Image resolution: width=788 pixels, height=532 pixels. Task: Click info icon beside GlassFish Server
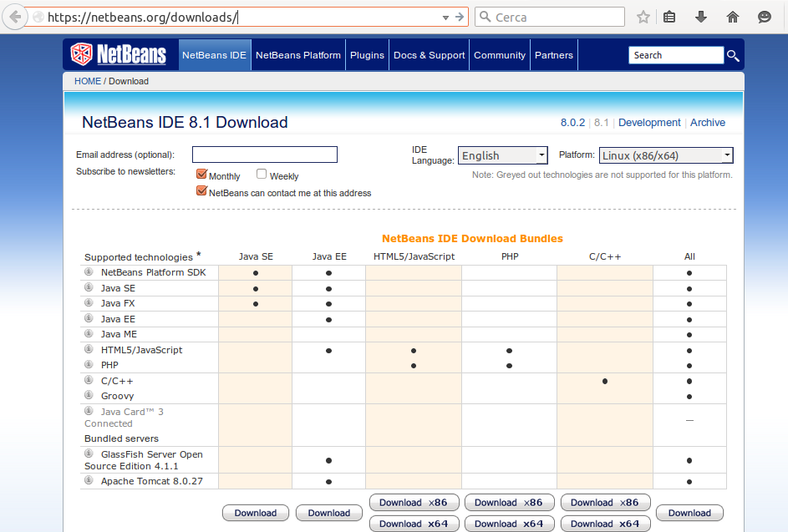[x=89, y=453]
